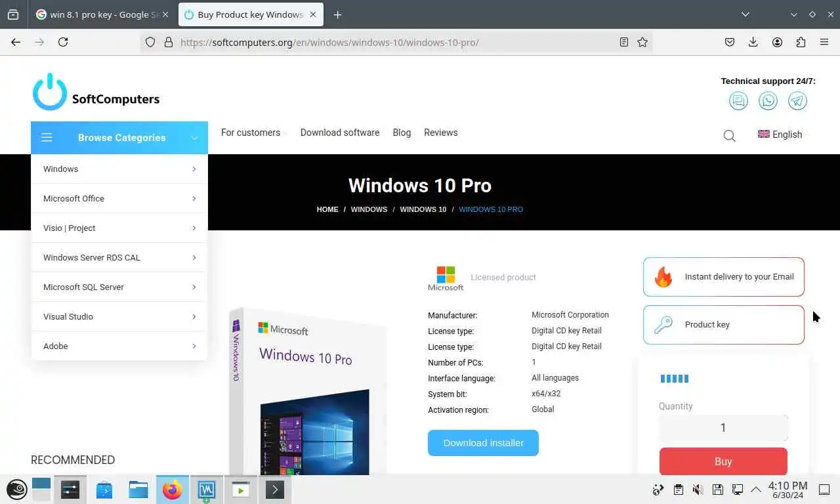Expand Windows Server RDS CAL arrow

pyautogui.click(x=194, y=257)
